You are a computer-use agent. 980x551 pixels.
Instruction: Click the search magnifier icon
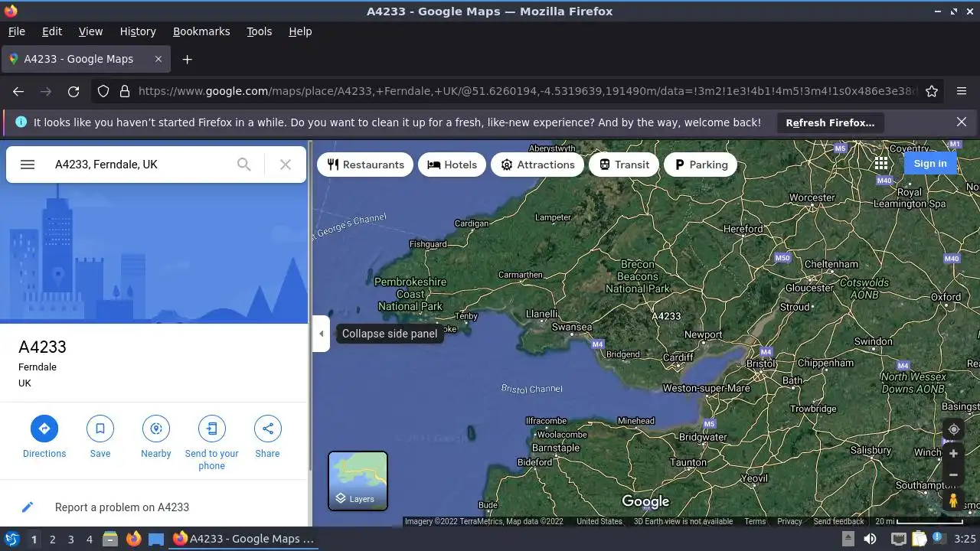[243, 165]
